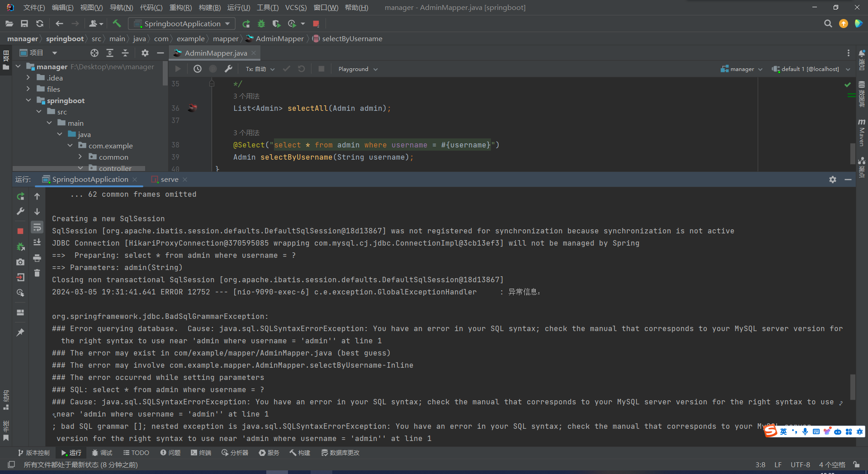The height and width of the screenshot is (474, 868).
Task: Click the Debug bug icon in main toolbar
Action: 261,24
